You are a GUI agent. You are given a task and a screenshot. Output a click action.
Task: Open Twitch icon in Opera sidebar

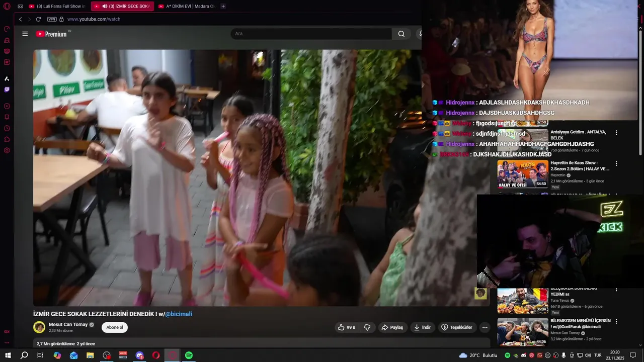[7, 89]
